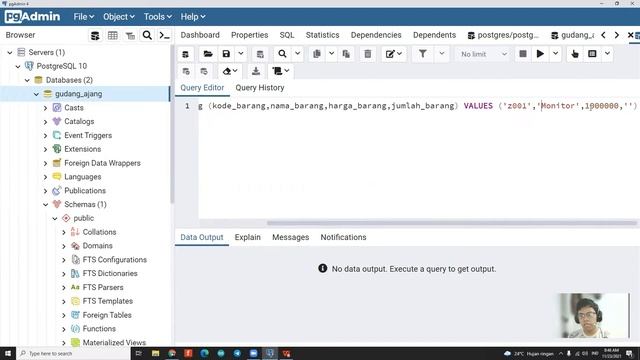Image resolution: width=640 pixels, height=360 pixels.
Task: Click the Paste icon in query toolbar
Action: pos(346,54)
